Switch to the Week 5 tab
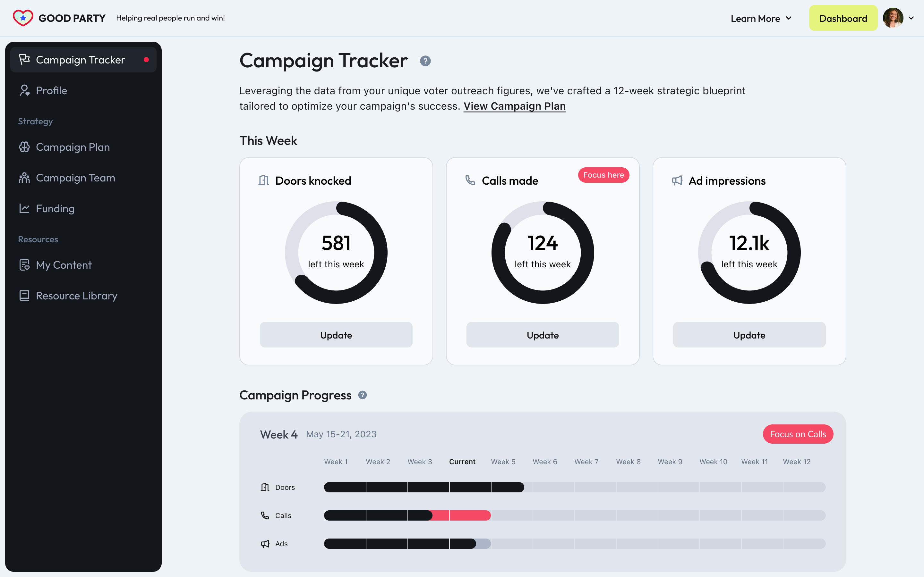The width and height of the screenshot is (924, 577). (503, 461)
